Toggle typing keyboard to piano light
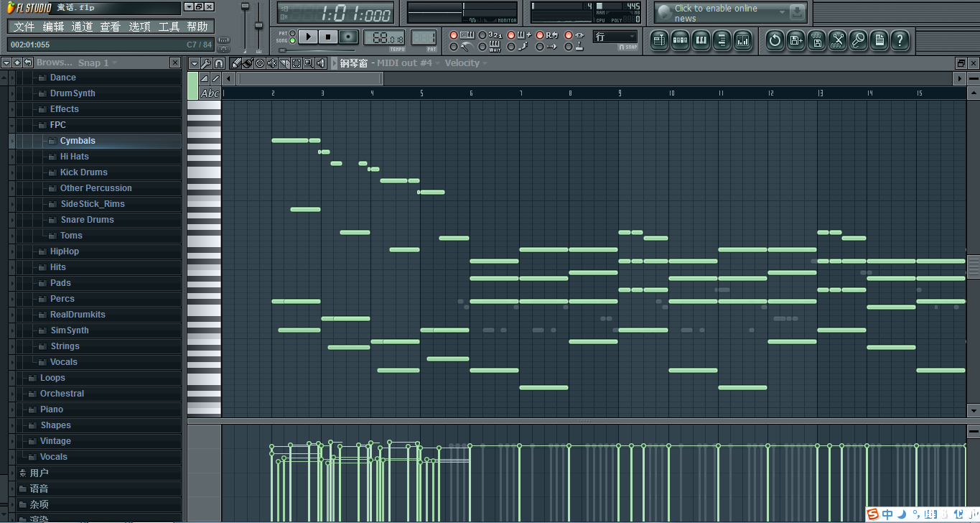This screenshot has height=523, width=980. [454, 35]
